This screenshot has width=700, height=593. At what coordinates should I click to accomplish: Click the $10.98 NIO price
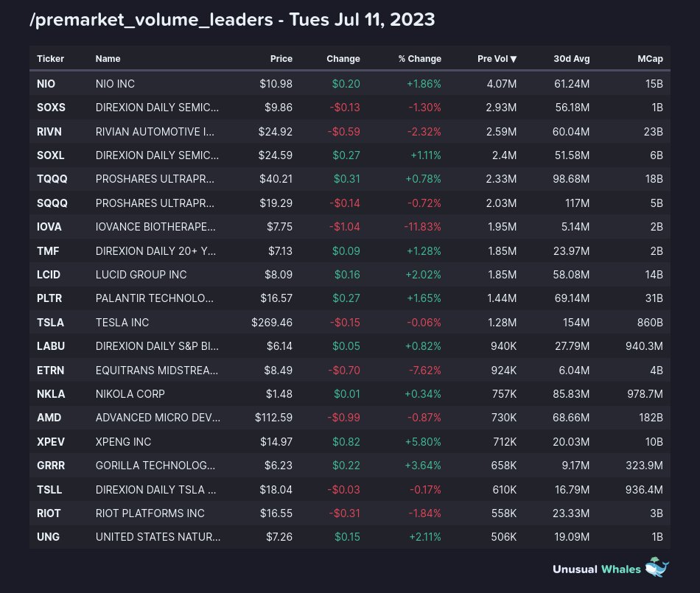point(276,84)
